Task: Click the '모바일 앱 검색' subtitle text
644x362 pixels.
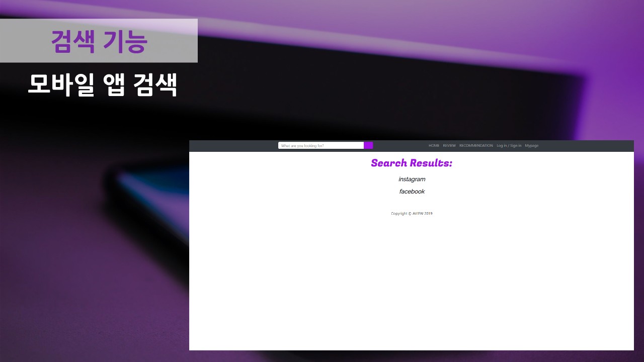Action: coord(103,84)
